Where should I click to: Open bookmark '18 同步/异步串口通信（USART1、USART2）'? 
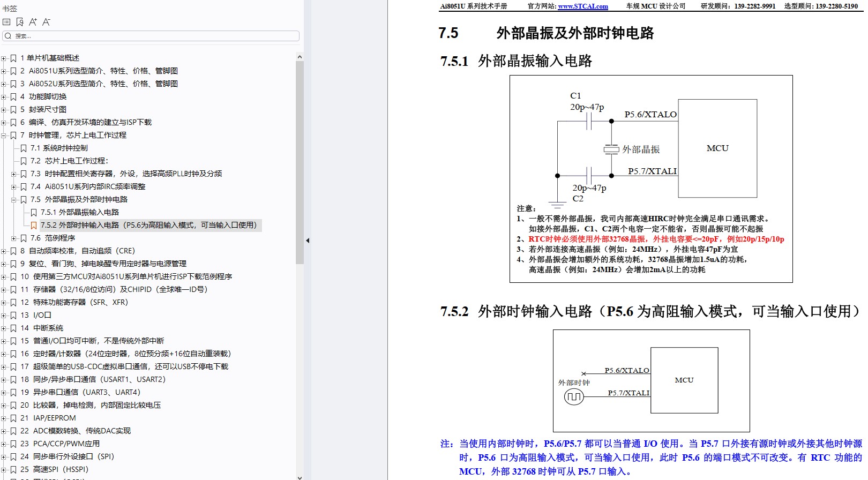[93, 379]
